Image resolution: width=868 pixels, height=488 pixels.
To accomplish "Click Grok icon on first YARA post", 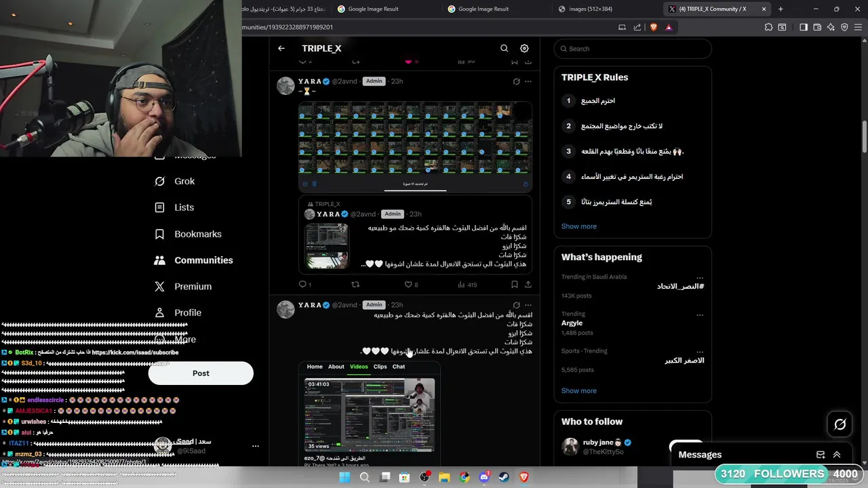I will pos(516,81).
